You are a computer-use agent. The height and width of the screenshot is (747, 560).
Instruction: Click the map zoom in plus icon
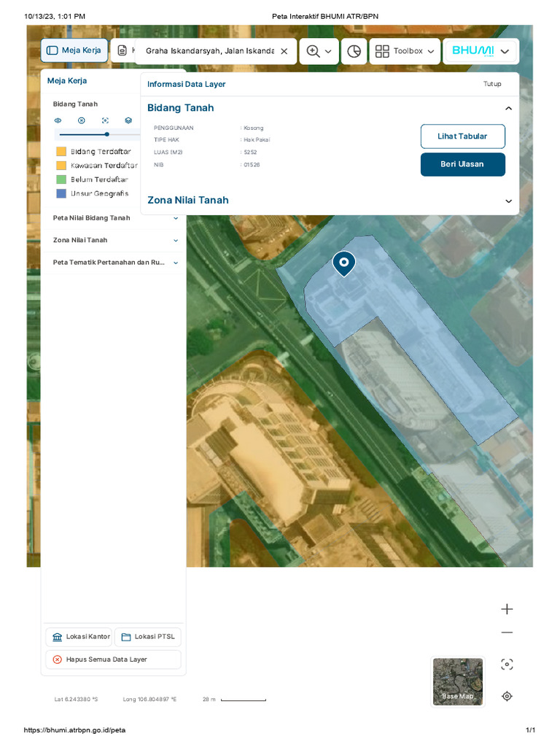507,609
